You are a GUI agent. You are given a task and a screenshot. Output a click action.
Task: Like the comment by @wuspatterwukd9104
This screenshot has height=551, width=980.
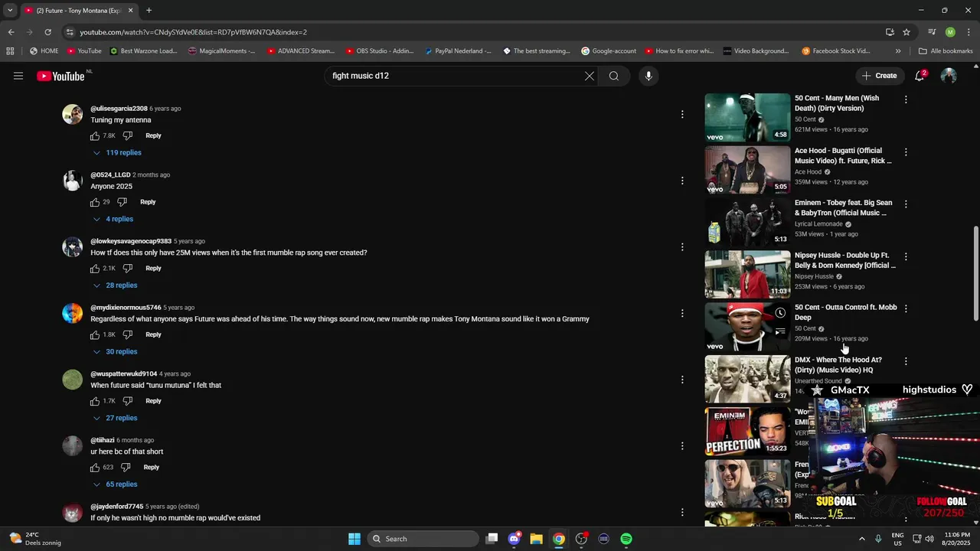click(x=95, y=401)
